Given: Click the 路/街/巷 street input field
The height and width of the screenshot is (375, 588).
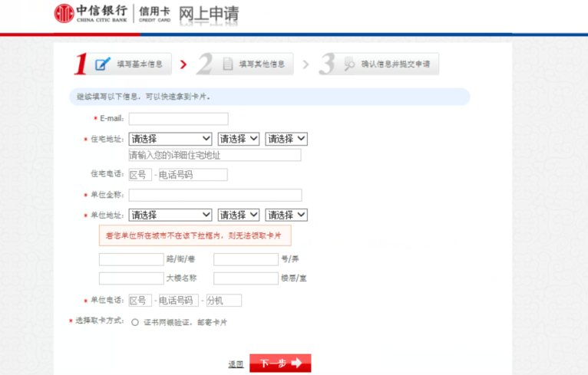Looking at the screenshot, I should coord(131,259).
